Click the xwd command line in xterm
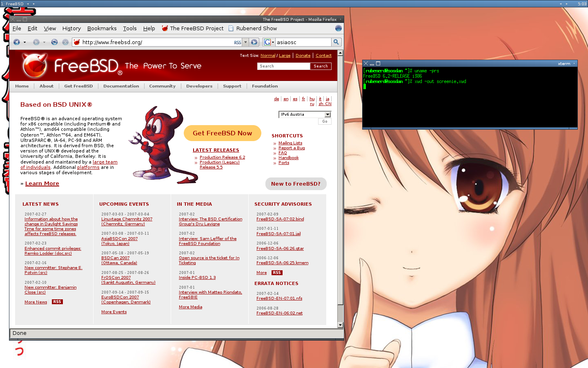The height and width of the screenshot is (368, 588). [414, 81]
